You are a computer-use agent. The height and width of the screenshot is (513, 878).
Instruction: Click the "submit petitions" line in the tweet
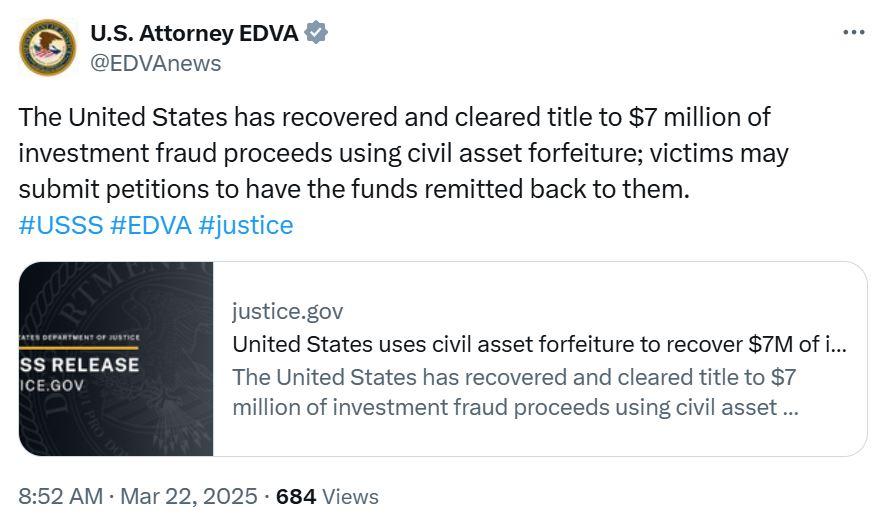355,189
